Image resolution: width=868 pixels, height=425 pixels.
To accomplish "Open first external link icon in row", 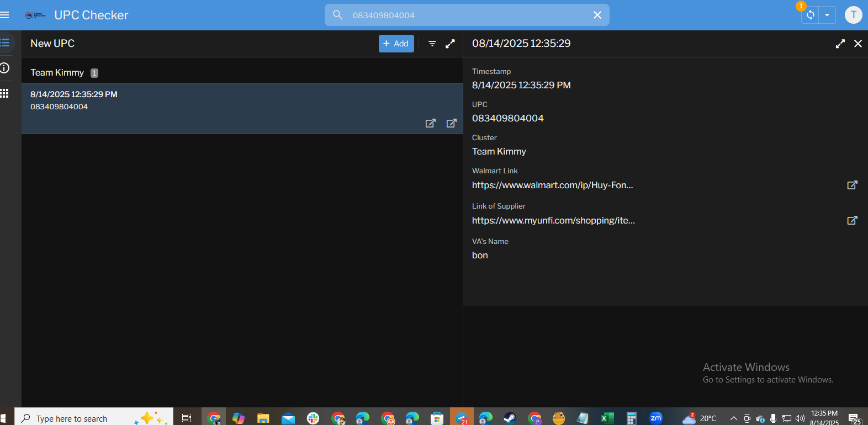I will click(x=431, y=123).
